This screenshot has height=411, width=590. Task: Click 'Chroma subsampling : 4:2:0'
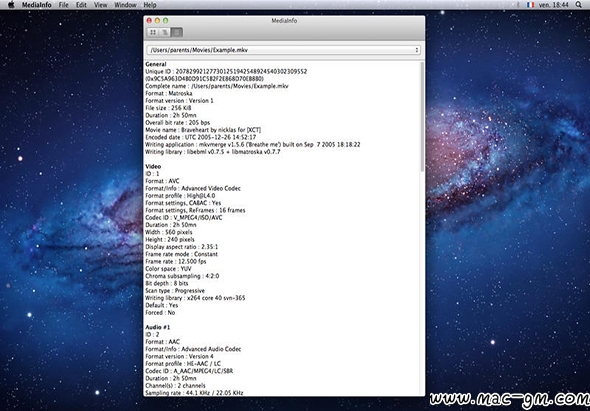tap(182, 276)
